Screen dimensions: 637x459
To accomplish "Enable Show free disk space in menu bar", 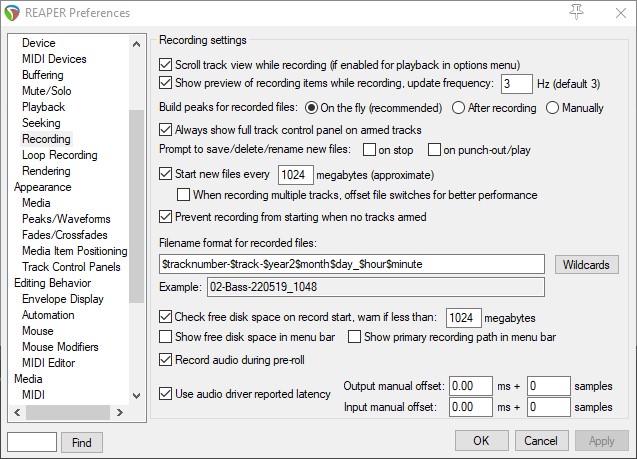I will (x=165, y=337).
